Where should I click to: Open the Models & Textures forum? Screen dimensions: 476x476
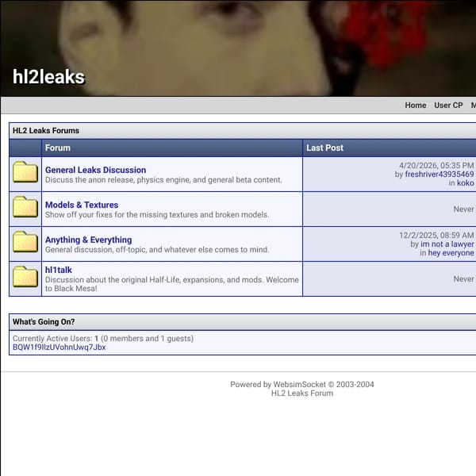click(x=82, y=205)
